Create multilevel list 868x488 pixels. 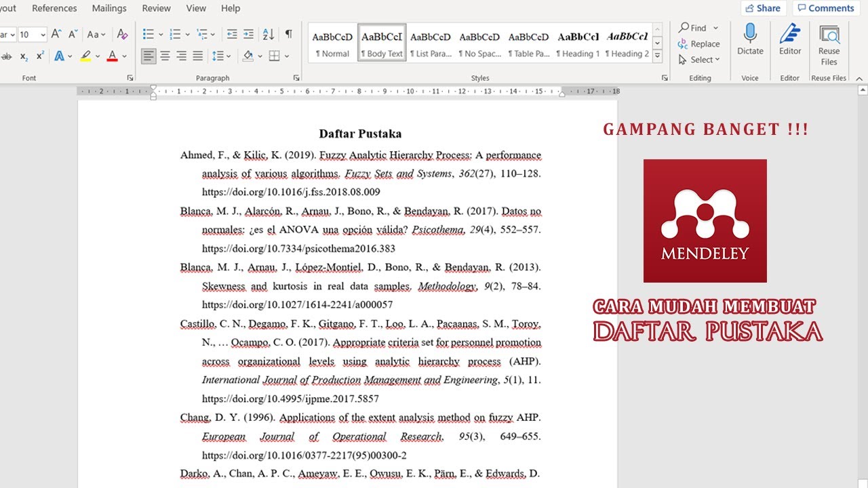(x=202, y=34)
